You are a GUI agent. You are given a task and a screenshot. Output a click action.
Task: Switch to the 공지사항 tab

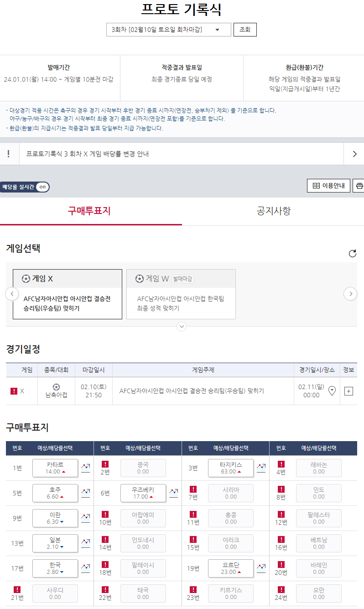coord(273,211)
